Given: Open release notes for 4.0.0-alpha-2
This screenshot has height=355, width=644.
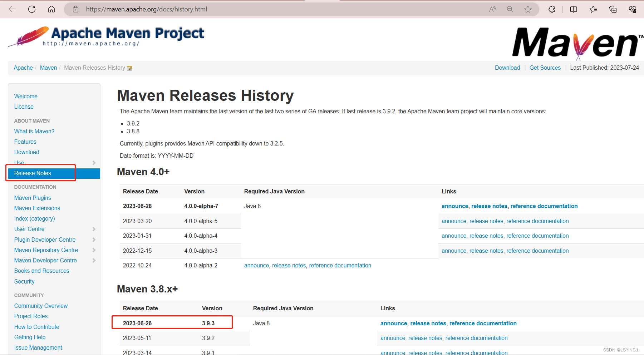Looking at the screenshot, I should [x=289, y=265].
